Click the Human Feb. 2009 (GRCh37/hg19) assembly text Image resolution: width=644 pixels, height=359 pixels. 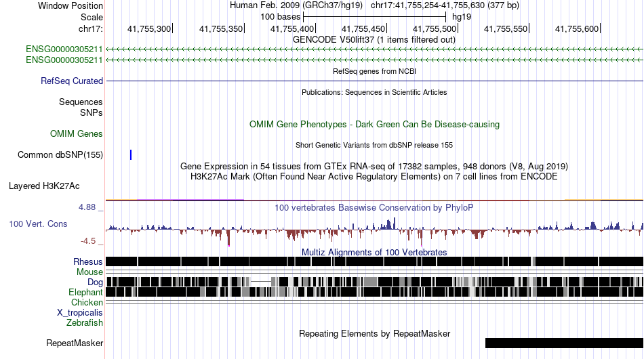tap(296, 5)
